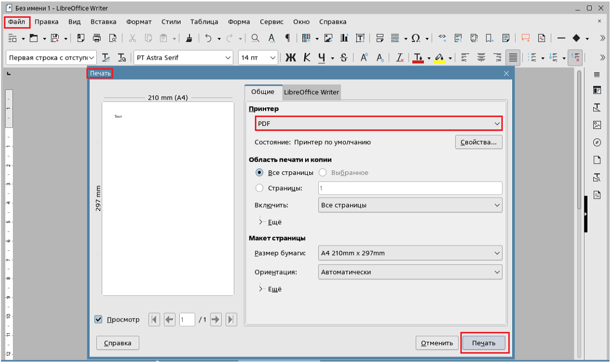The width and height of the screenshot is (611, 364).
Task: Click the Insert Page Break icon
Action: click(380, 38)
